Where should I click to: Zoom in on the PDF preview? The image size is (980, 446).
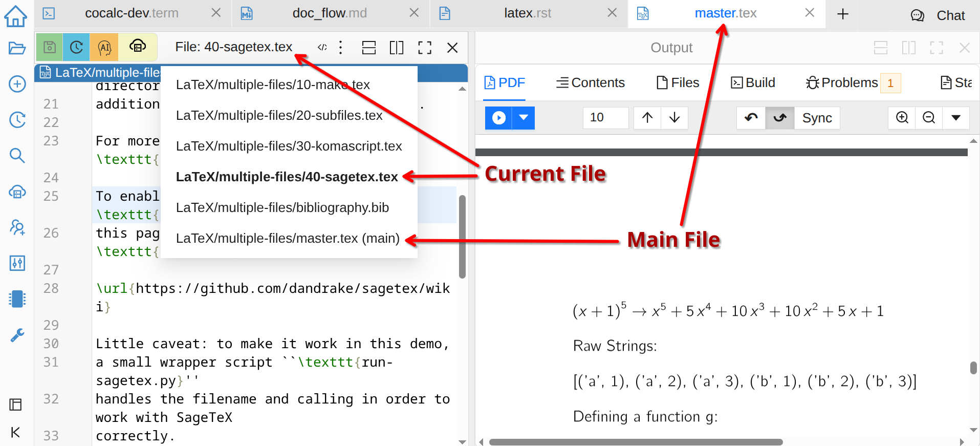coord(902,118)
